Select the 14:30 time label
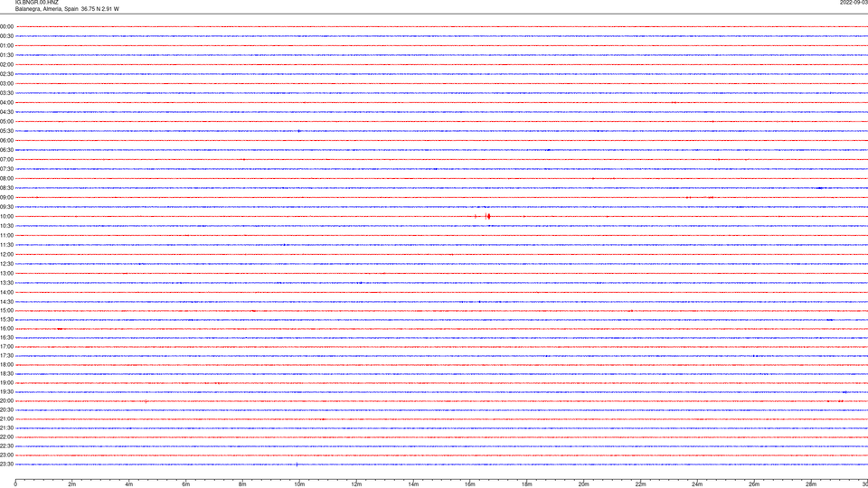 (x=6, y=302)
